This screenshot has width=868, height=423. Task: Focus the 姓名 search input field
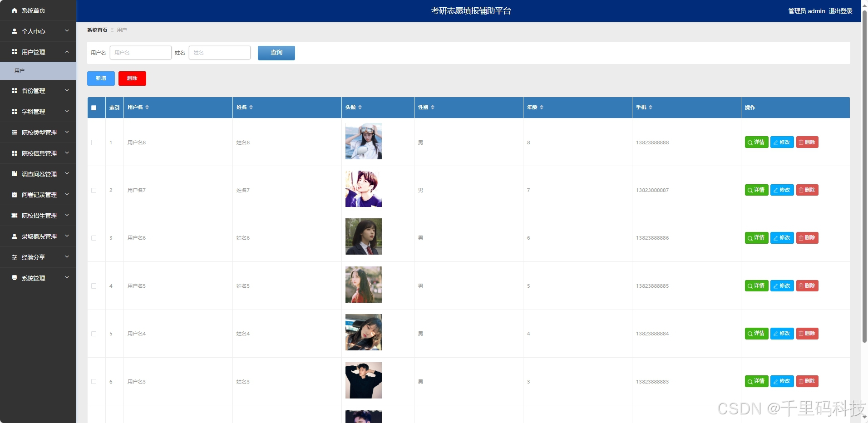pyautogui.click(x=220, y=53)
